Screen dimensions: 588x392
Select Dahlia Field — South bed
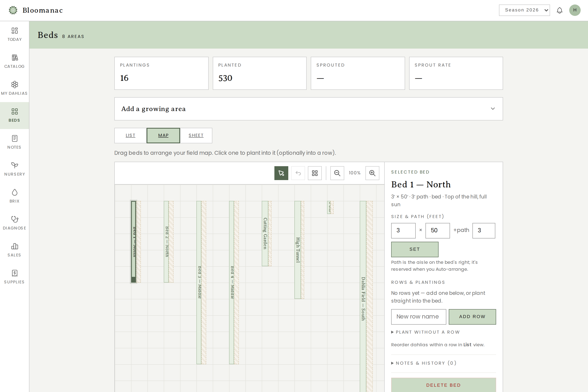click(363, 296)
